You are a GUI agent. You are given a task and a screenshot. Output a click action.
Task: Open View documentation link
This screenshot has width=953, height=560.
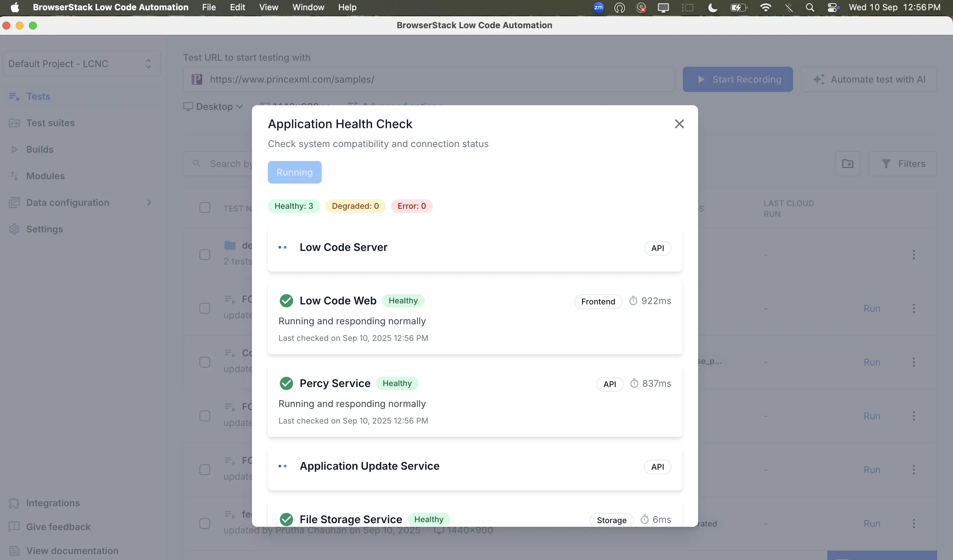point(72,551)
